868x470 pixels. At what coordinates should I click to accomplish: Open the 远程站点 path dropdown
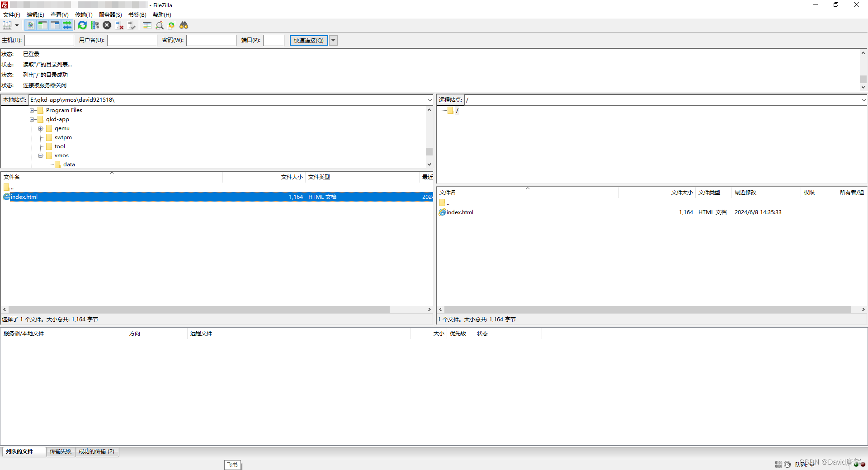(x=863, y=100)
